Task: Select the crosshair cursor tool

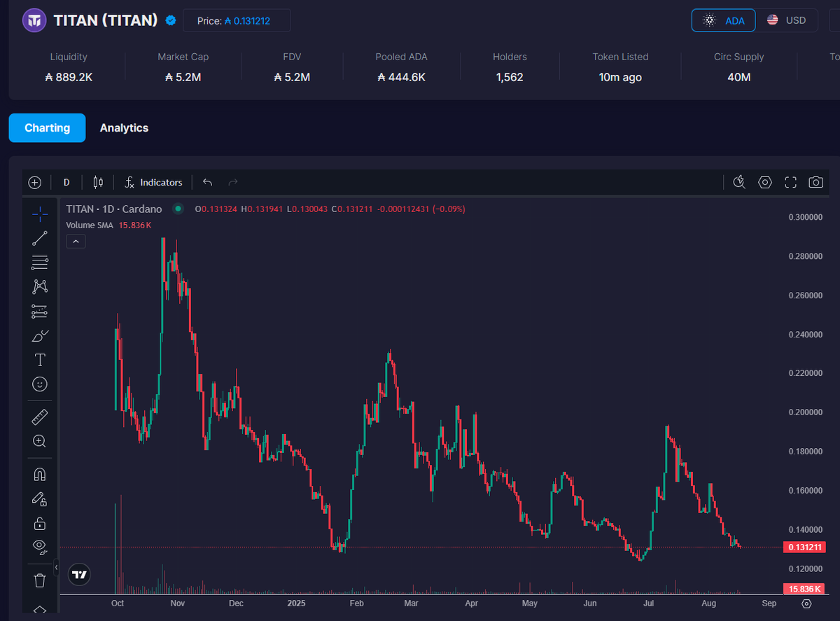Action: coord(40,214)
